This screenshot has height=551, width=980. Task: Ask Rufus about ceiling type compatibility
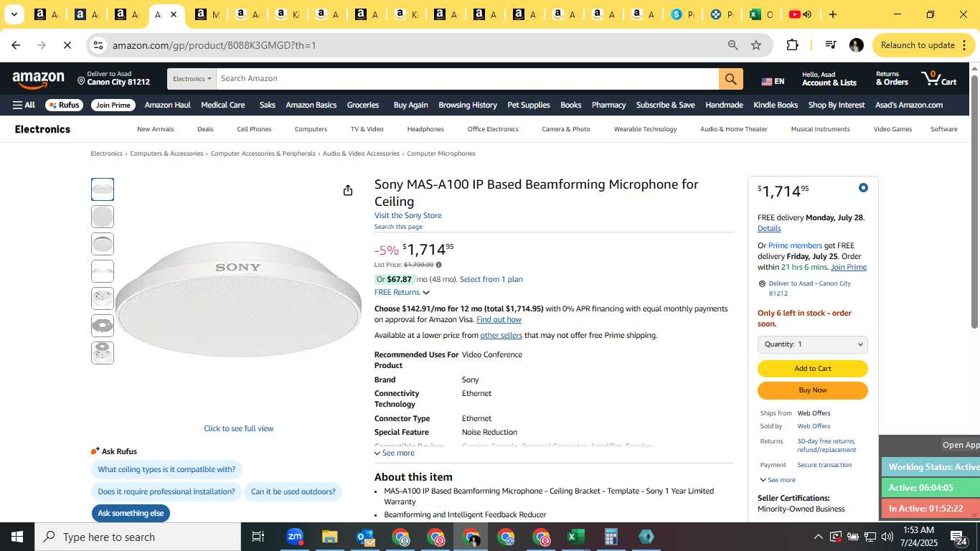click(166, 470)
